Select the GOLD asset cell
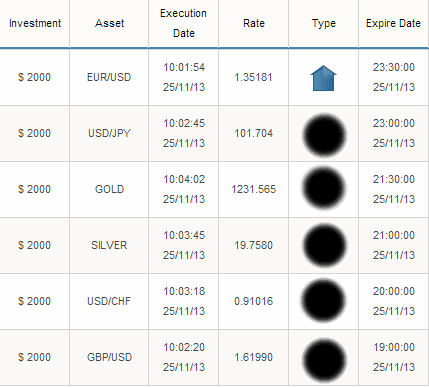Image resolution: width=429 pixels, height=387 pixels. [x=109, y=189]
